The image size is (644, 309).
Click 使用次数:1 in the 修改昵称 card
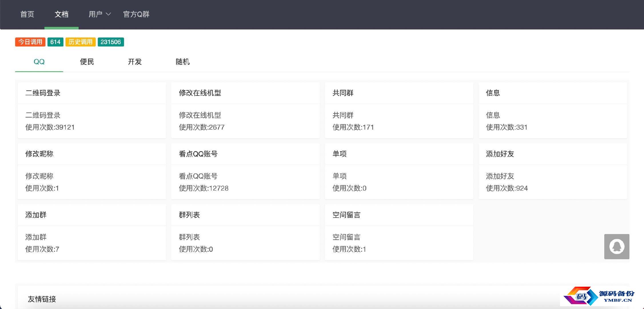click(42, 188)
